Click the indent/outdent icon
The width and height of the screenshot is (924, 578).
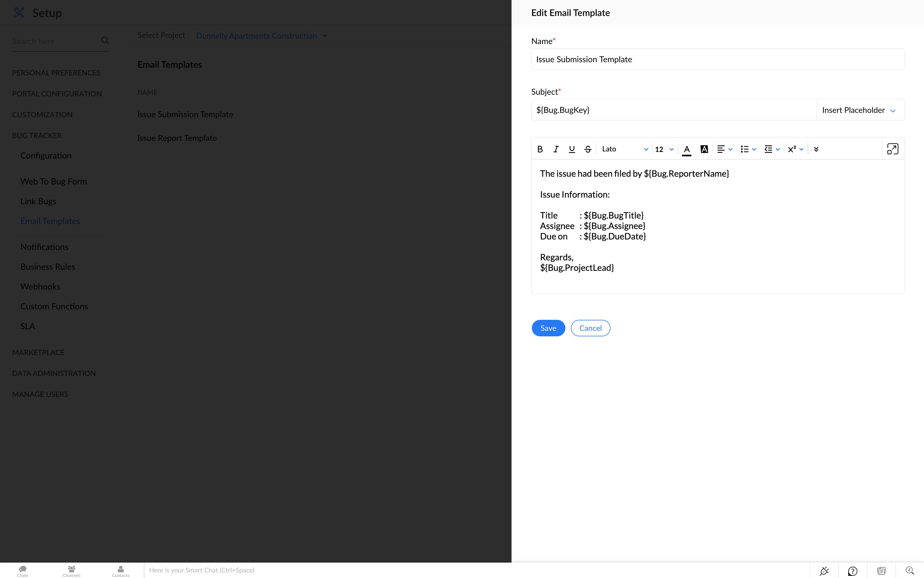click(x=768, y=149)
